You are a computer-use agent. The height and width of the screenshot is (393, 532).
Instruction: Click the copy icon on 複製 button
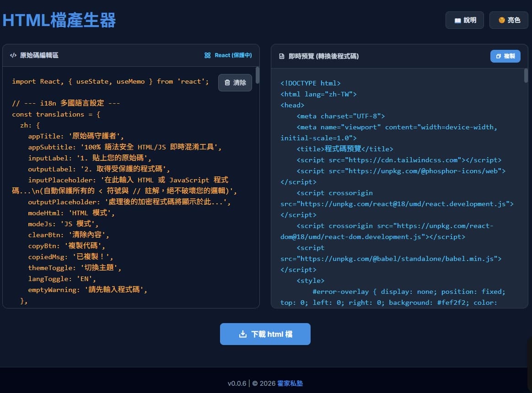[499, 56]
